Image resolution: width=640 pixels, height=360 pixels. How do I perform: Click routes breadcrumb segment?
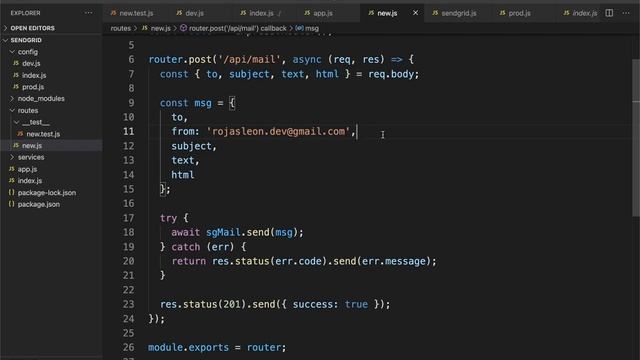tap(120, 28)
